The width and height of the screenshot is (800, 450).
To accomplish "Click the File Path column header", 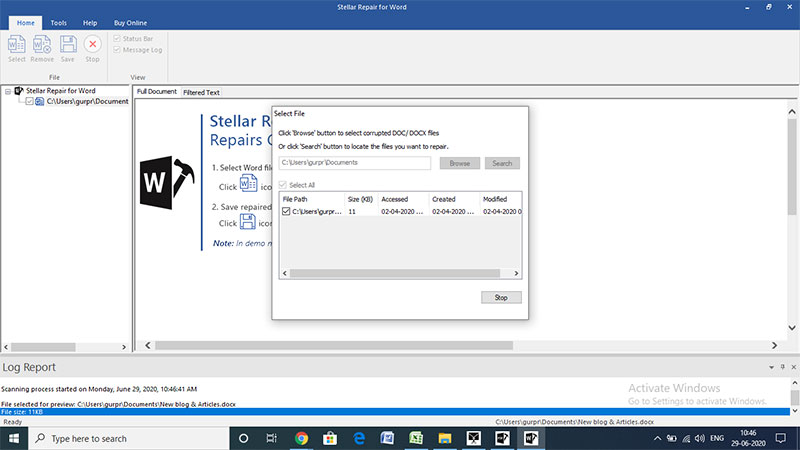I will pyautogui.click(x=312, y=199).
